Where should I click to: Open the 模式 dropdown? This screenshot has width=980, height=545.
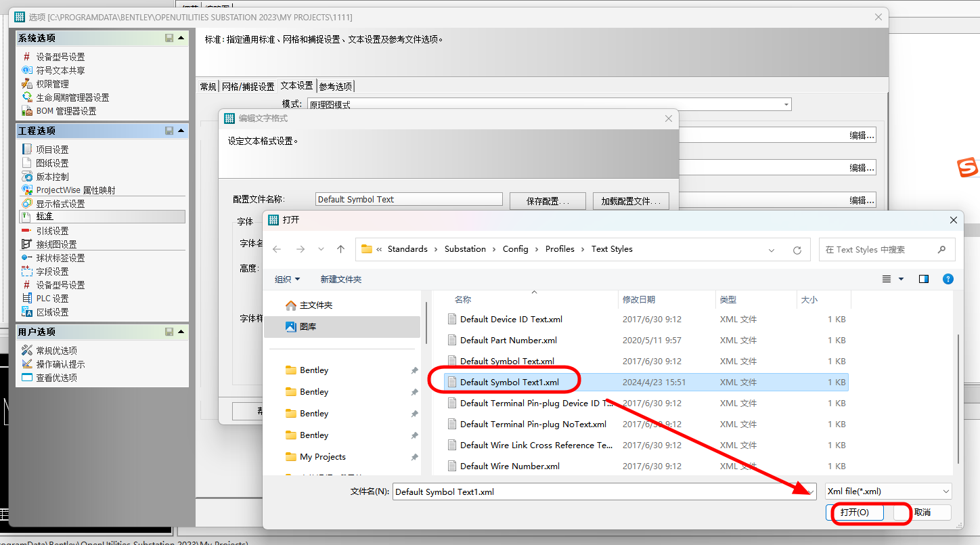(786, 105)
